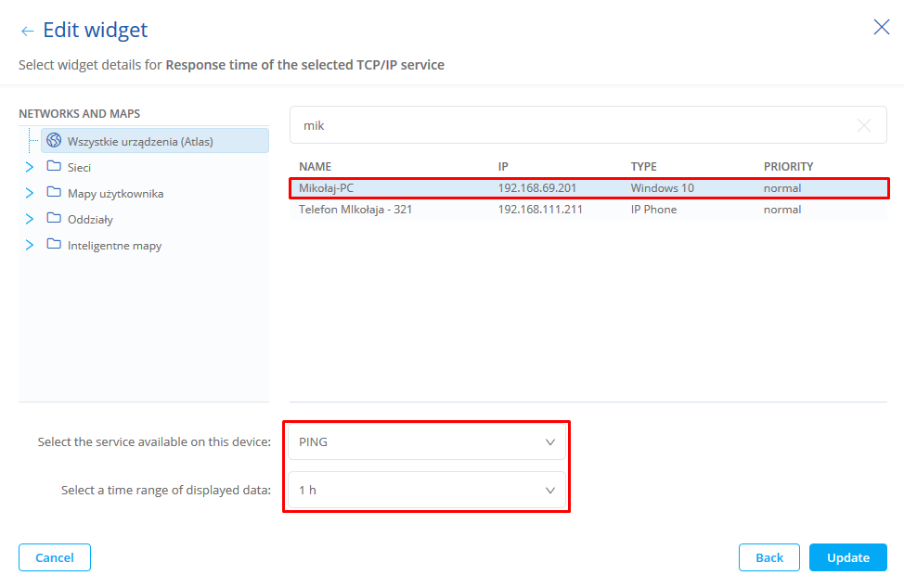The width and height of the screenshot is (904, 588).
Task: Expand the Inteligentne mapy tree node
Action: click(30, 245)
